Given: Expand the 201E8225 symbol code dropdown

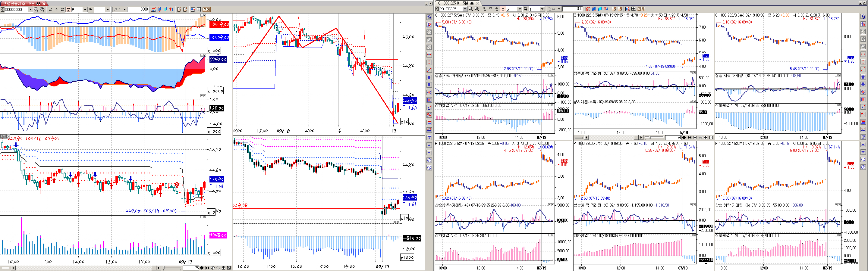Looking at the screenshot, I should click(x=465, y=9).
